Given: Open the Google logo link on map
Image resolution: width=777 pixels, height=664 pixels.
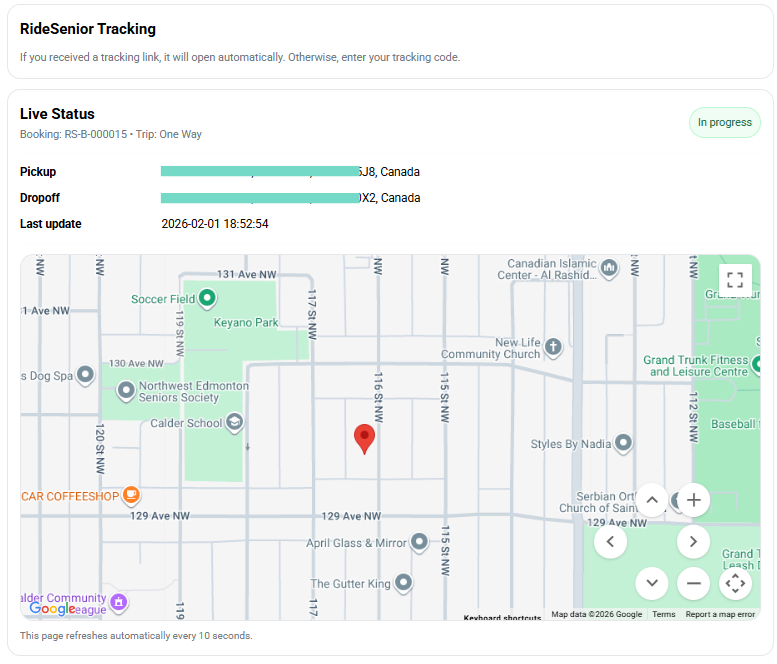Looking at the screenshot, I should 53,609.
